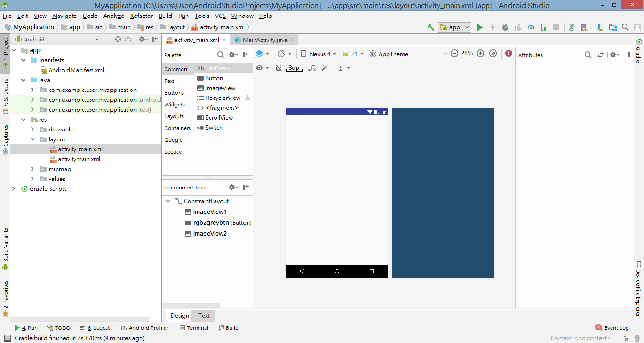
Task: Click the Debug app bug icon
Action: pos(505,28)
